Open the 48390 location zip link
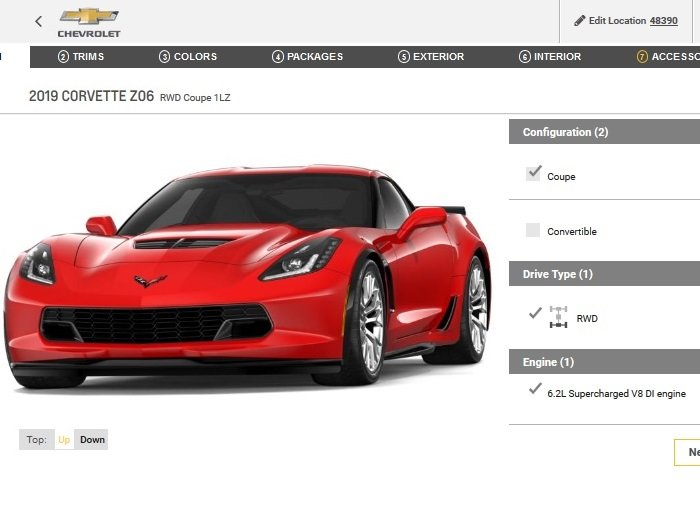 [x=663, y=21]
